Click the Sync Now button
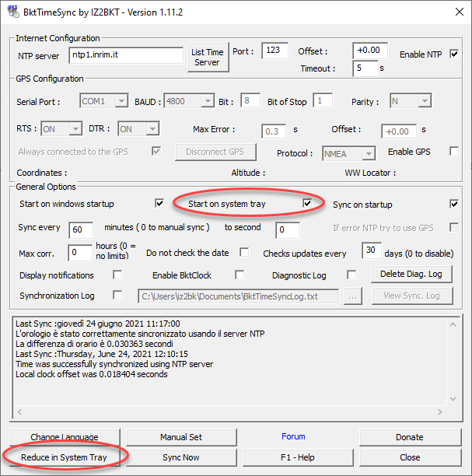Screen dimensions: 472x476 (x=181, y=457)
